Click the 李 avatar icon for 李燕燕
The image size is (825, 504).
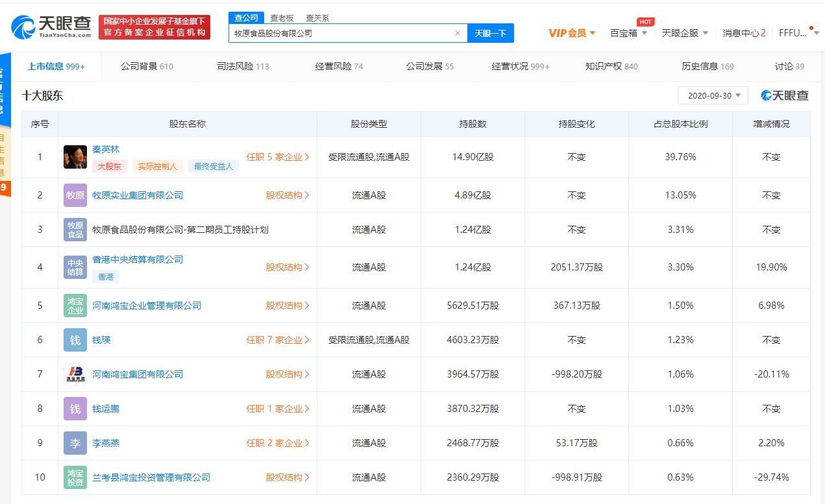coord(75,443)
